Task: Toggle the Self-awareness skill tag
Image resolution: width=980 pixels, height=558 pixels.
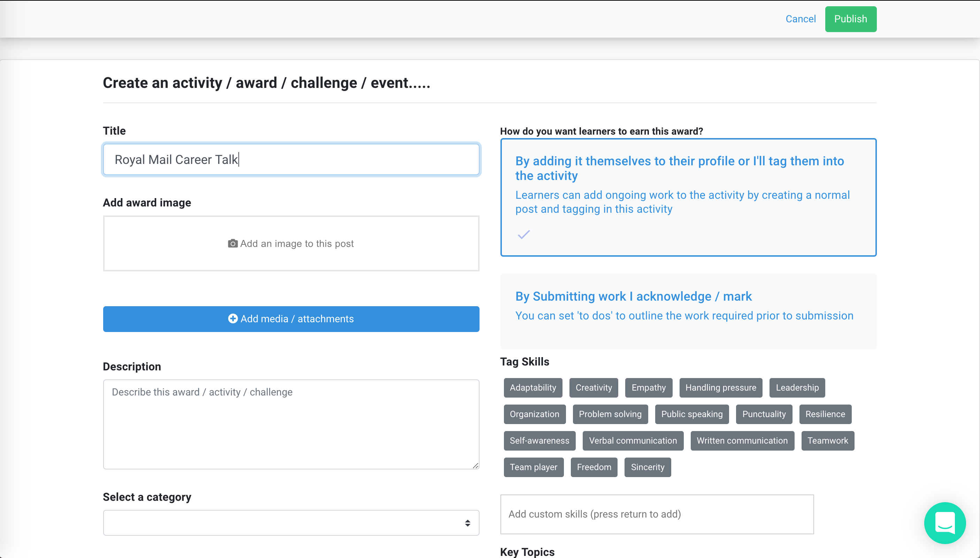Action: (539, 440)
